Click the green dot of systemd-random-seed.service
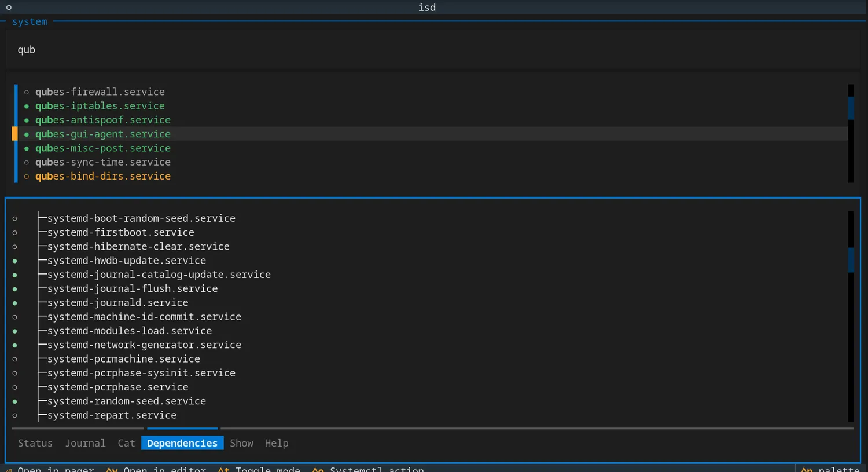Image resolution: width=868 pixels, height=472 pixels. tap(15, 401)
